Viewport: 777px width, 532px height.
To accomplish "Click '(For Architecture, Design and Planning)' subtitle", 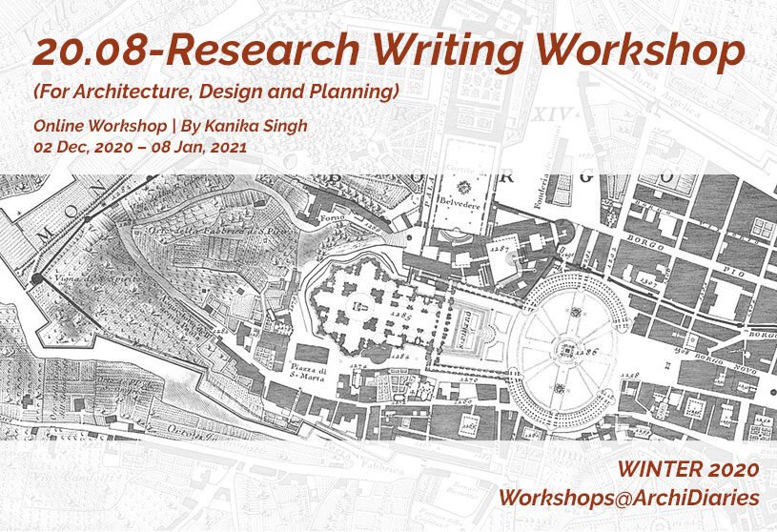I will click(216, 92).
